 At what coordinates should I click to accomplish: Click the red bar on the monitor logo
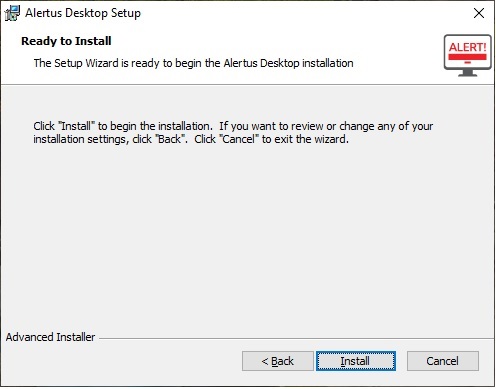468,57
